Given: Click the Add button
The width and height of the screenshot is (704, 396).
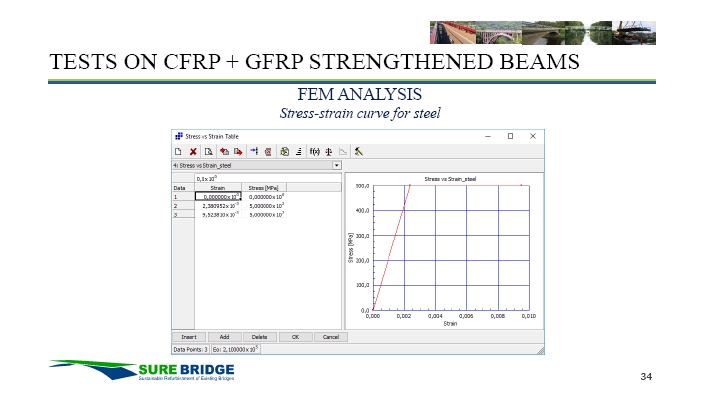Looking at the screenshot, I should point(224,337).
